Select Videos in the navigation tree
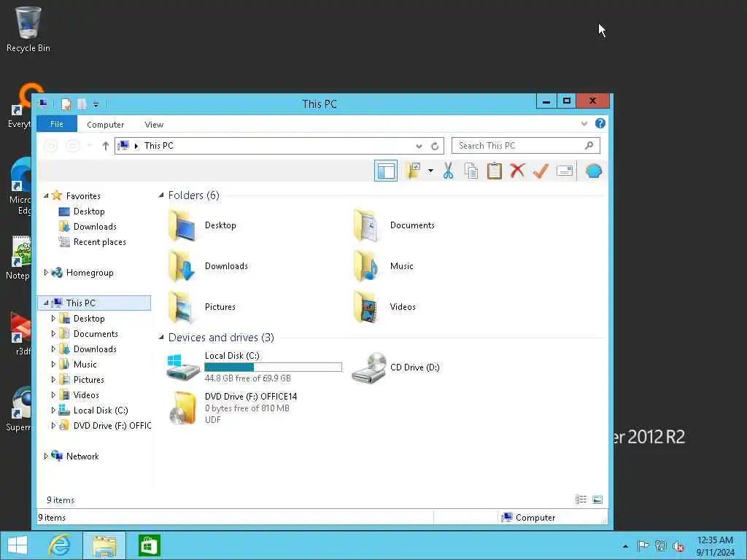 tap(86, 394)
